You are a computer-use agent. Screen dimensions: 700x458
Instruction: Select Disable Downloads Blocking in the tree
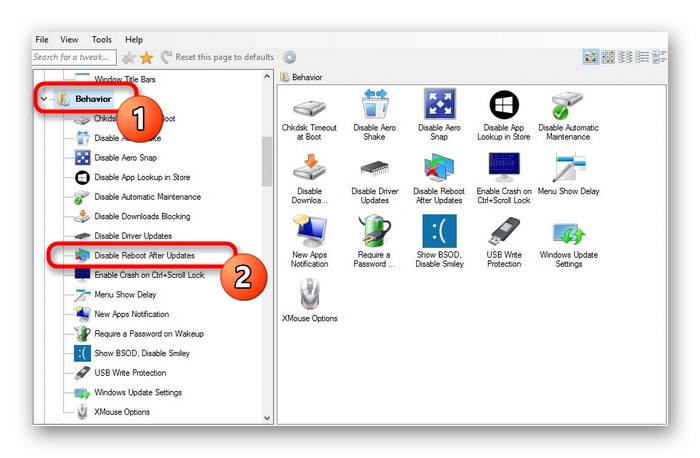142,217
